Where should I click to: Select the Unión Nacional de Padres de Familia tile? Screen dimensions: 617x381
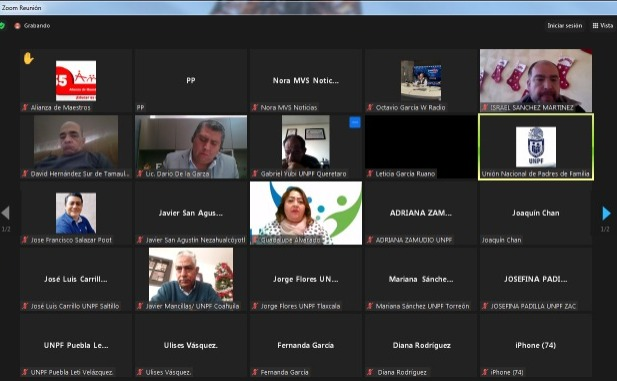click(536, 147)
